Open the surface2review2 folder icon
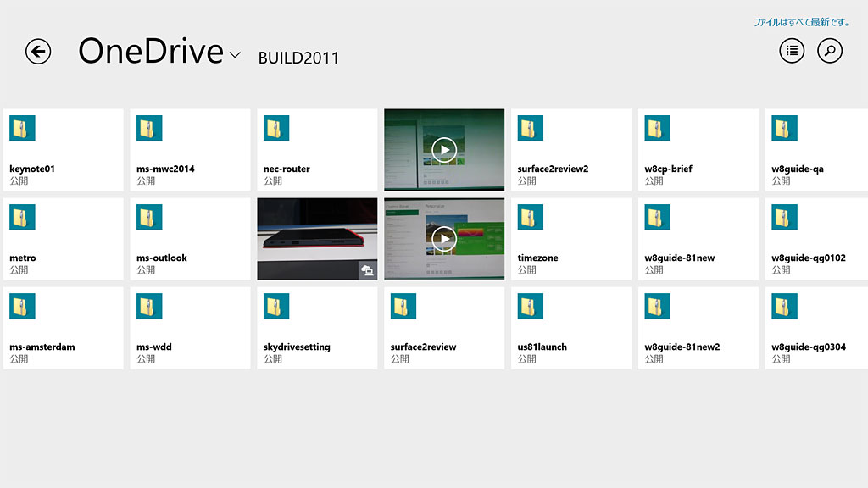This screenshot has width=868, height=488. pos(531,128)
